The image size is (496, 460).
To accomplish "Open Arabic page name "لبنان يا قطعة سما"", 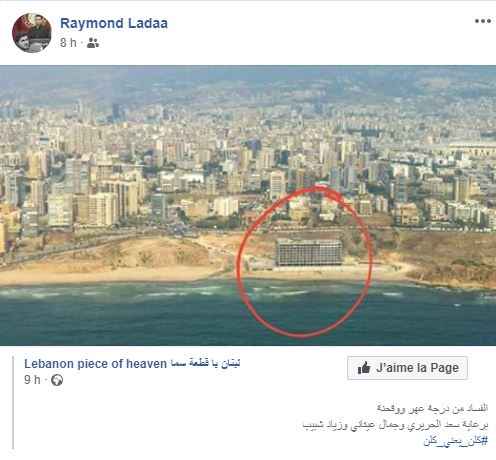I will [205, 363].
